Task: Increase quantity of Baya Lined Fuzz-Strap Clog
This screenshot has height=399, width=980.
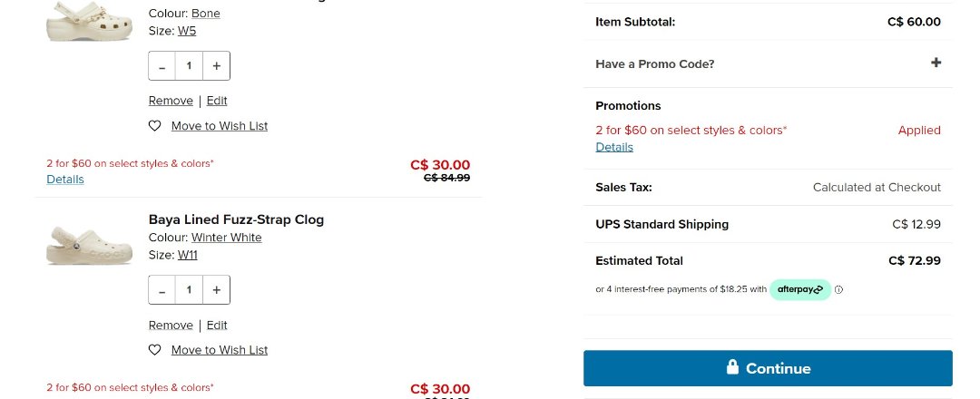Action: (217, 290)
